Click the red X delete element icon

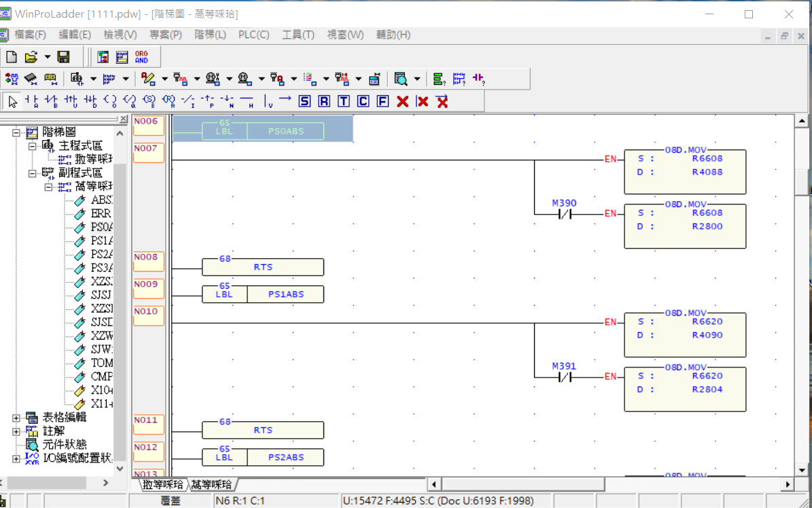click(402, 101)
